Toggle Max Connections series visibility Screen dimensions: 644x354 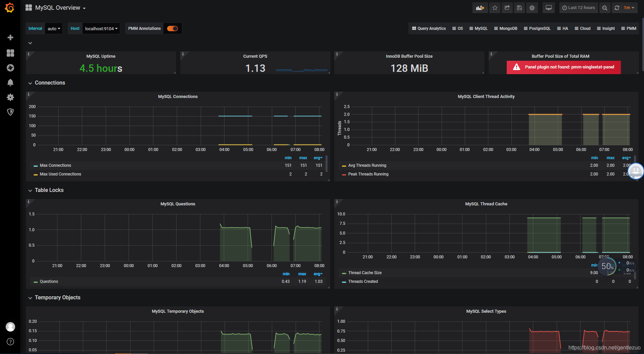click(55, 165)
